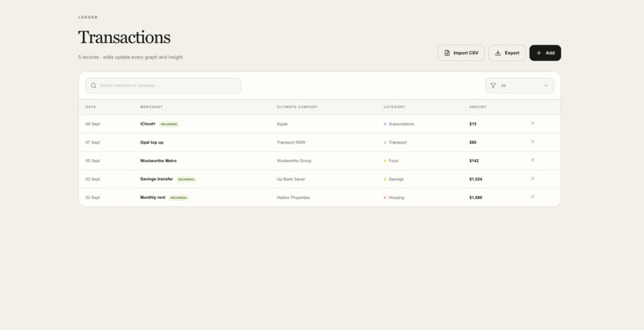Click the $1,680 amount
This screenshot has height=330, width=644.
tap(475, 197)
